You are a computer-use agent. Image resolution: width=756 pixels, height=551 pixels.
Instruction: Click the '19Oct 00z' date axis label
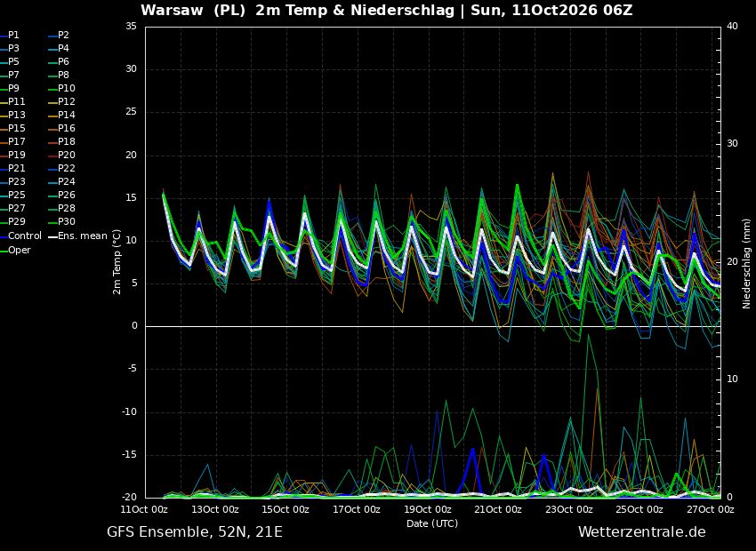coord(428,509)
